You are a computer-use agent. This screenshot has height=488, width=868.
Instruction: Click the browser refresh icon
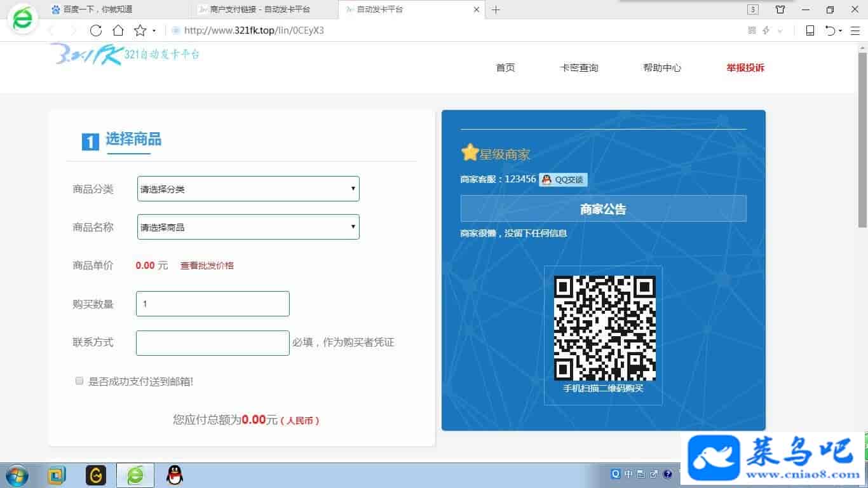tap(96, 30)
